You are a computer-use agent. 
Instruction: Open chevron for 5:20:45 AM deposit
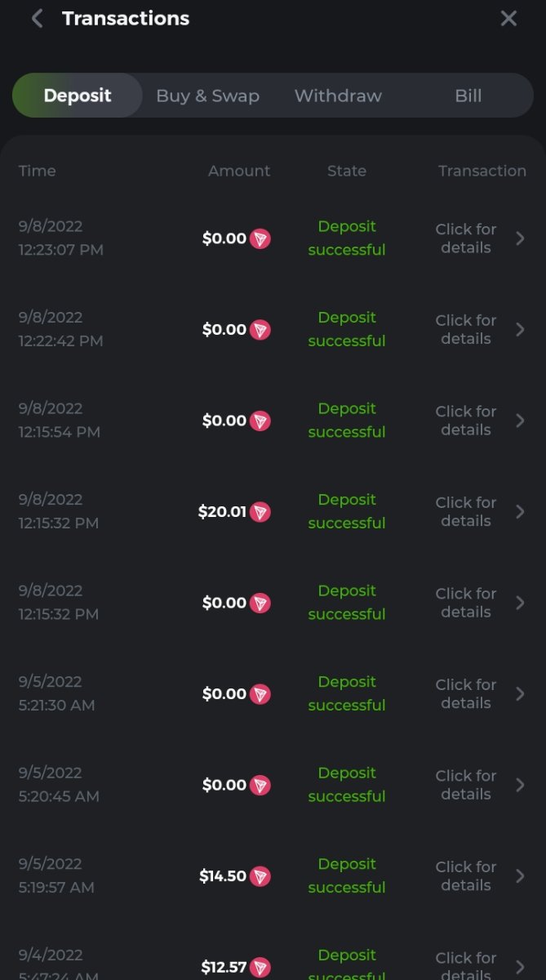(x=521, y=785)
